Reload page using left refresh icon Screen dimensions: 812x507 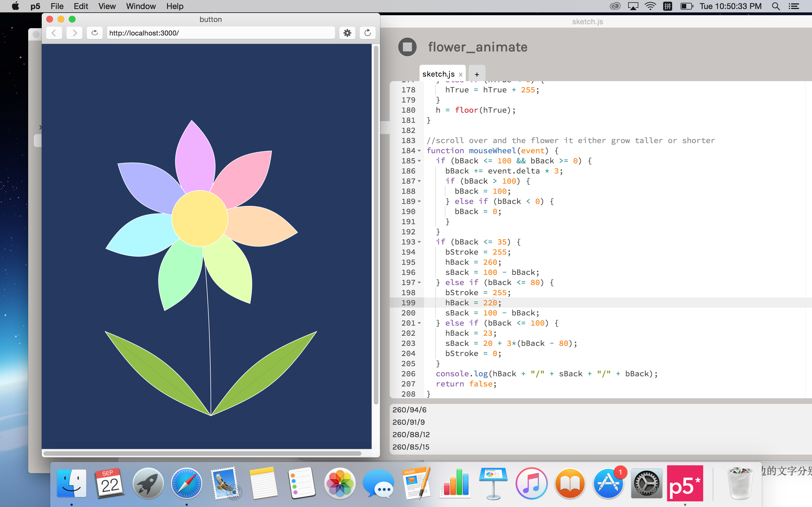click(x=95, y=33)
